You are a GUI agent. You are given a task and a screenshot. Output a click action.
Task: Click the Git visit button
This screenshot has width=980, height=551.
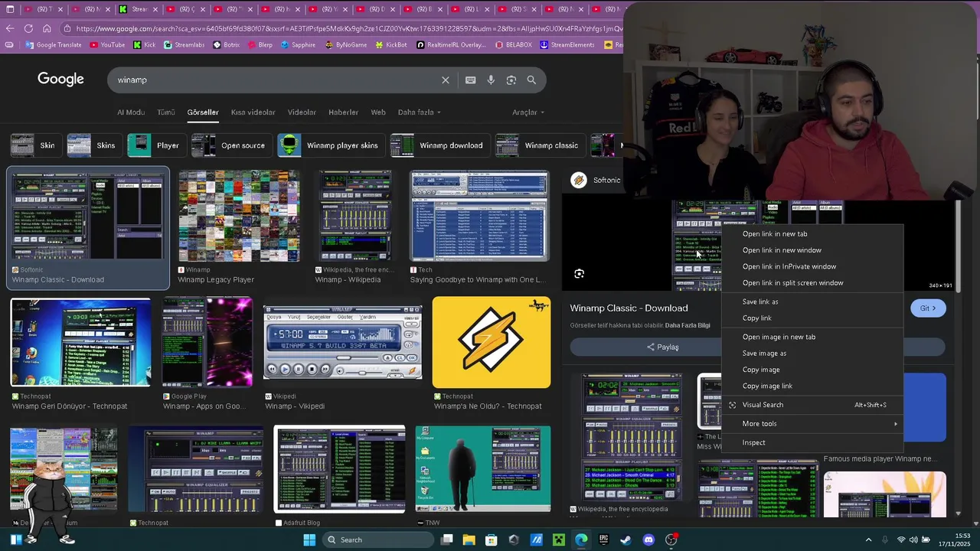(928, 308)
